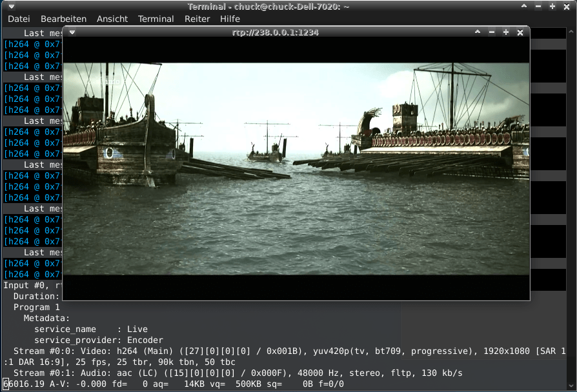The width and height of the screenshot is (577, 392).
Task: Click the rtp://238.0.0.1:1234 title bar
Action: click(x=275, y=32)
